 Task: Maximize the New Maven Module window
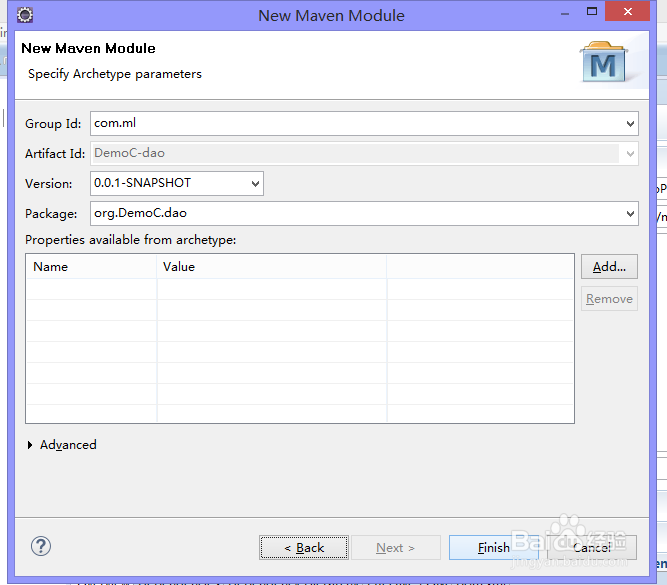(592, 11)
